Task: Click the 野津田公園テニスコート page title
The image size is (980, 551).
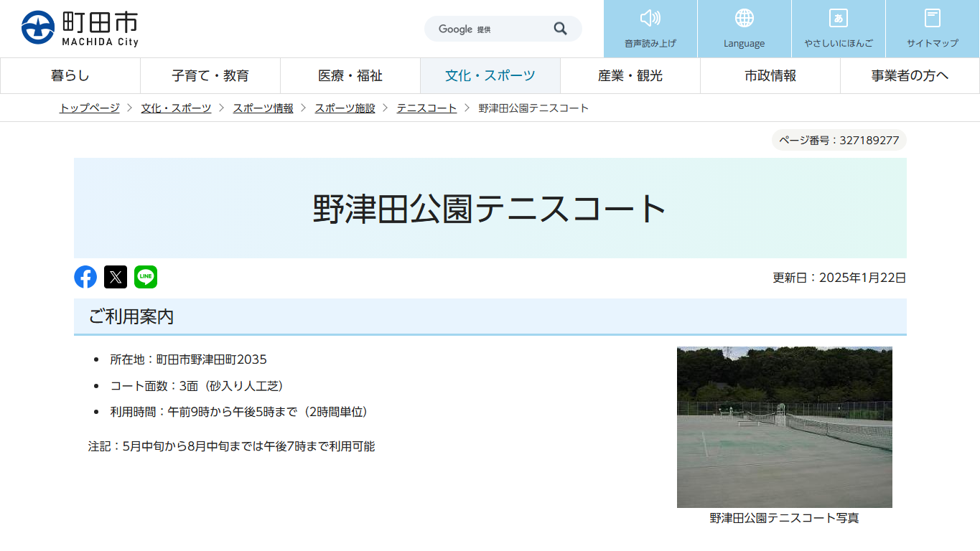Action: tap(490, 209)
